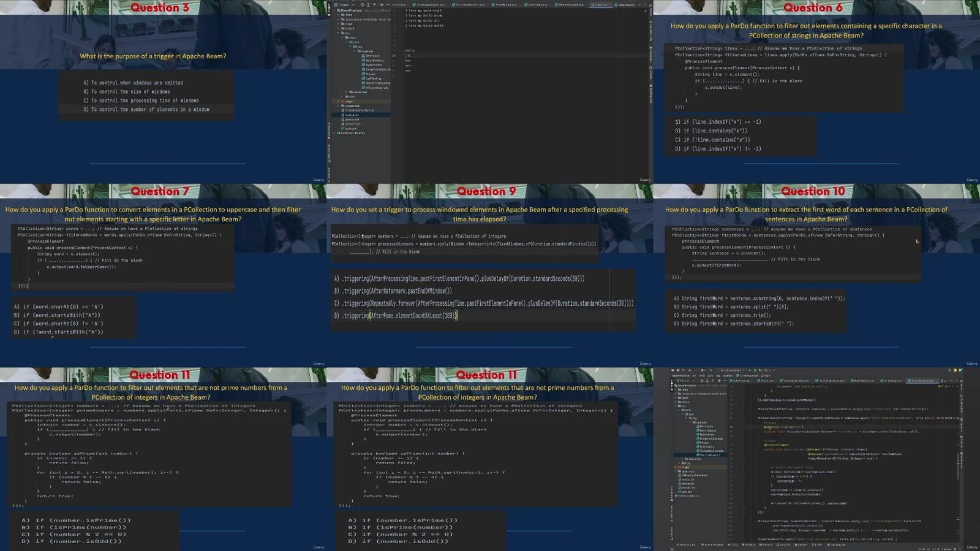Choose Question 7 option "B) if (word.startsWith("A"))"
The height and width of the screenshot is (551, 980).
pyautogui.click(x=57, y=315)
